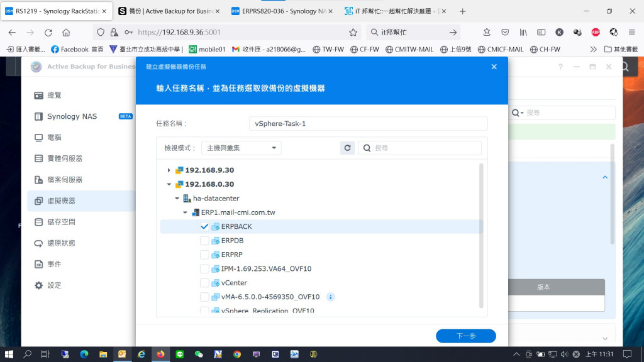Go to the browser home page

pyautogui.click(x=66, y=33)
